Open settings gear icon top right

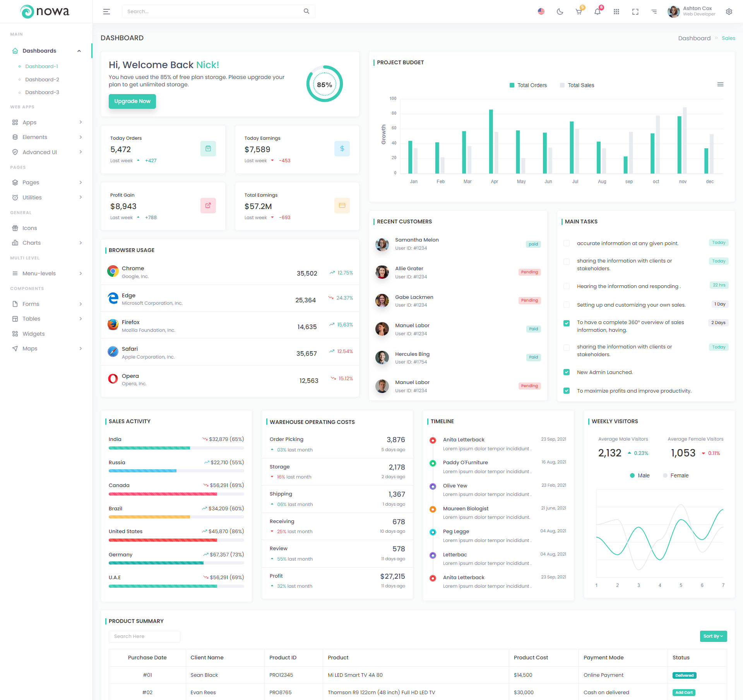pyautogui.click(x=729, y=12)
